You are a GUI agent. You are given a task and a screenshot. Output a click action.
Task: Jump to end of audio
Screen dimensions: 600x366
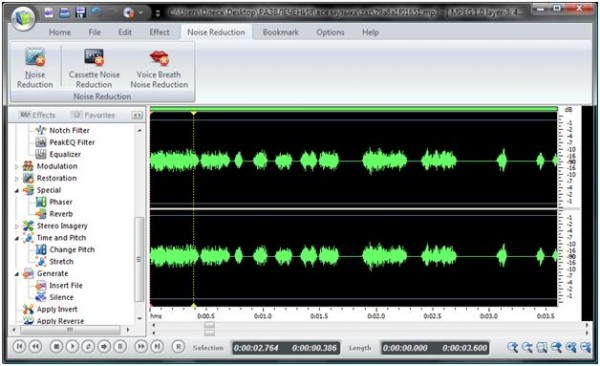(x=157, y=346)
